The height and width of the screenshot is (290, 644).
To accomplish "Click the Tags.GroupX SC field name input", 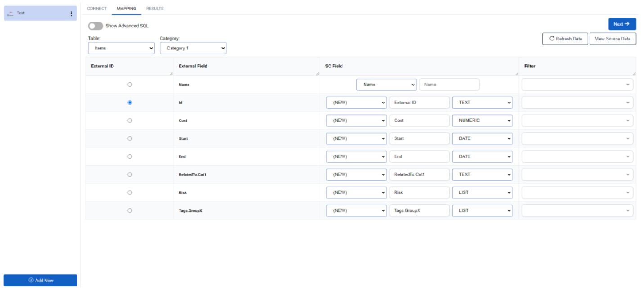I will click(x=419, y=210).
